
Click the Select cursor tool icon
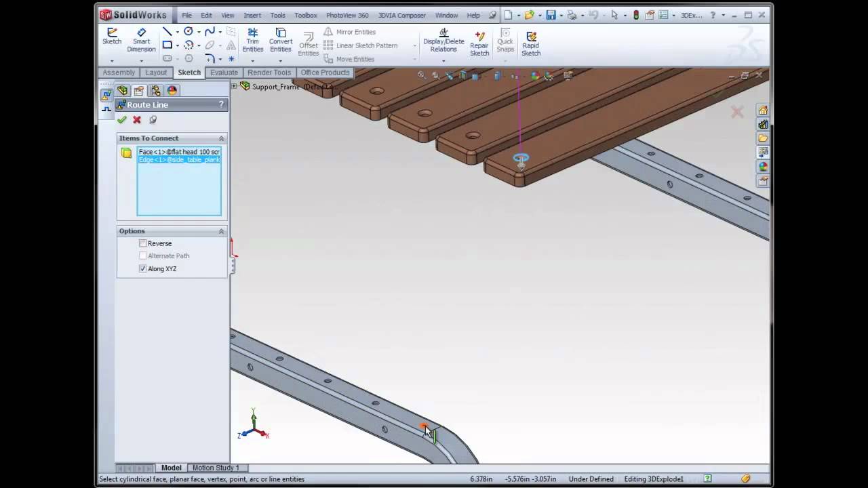[x=614, y=15]
